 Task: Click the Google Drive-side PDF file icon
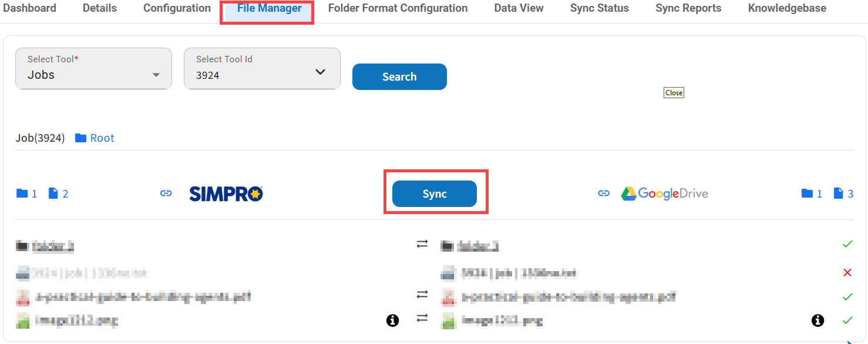coord(448,298)
